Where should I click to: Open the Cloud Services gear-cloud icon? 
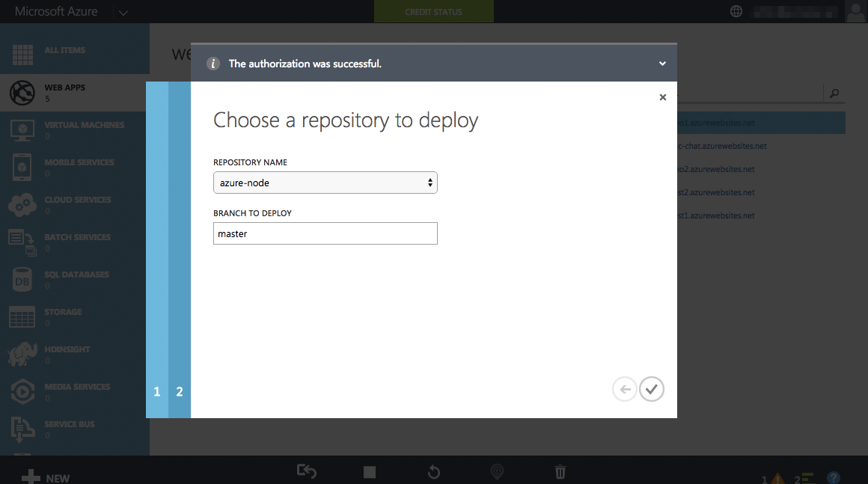pos(22,205)
